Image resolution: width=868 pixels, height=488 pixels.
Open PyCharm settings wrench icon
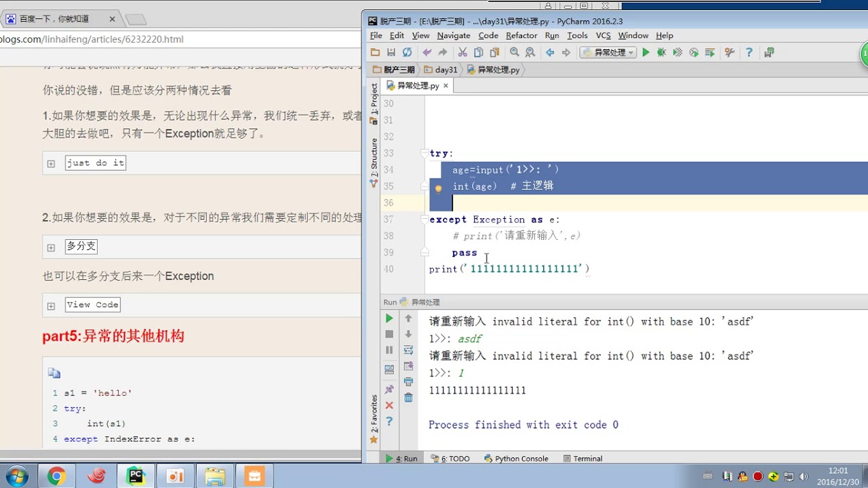coord(730,52)
